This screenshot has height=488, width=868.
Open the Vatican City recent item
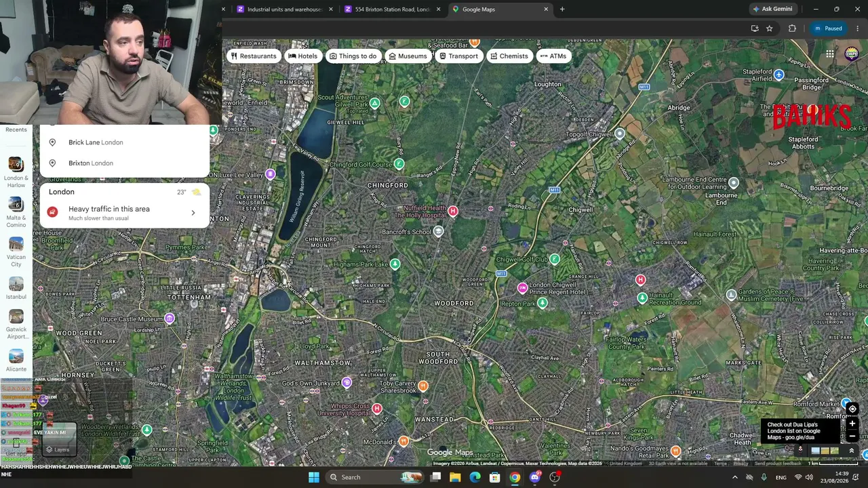(x=16, y=251)
